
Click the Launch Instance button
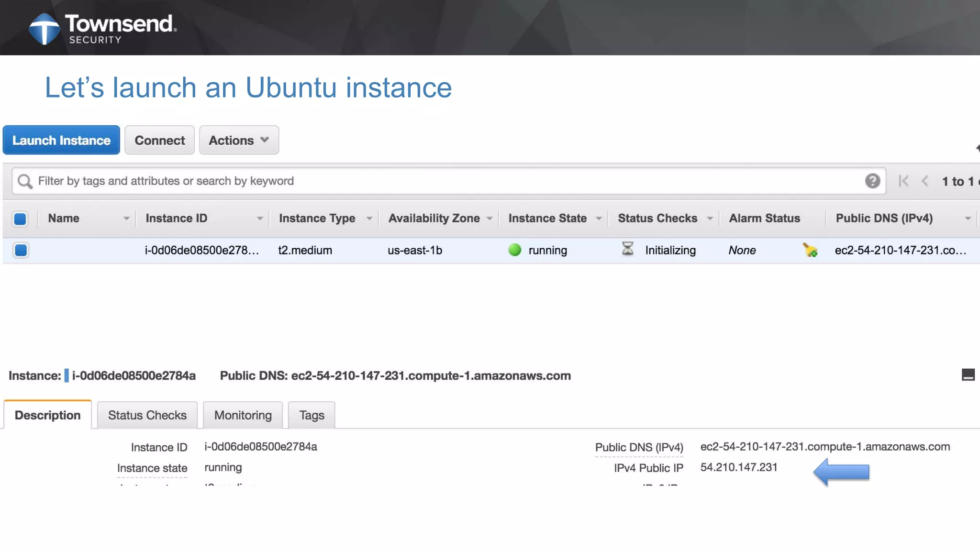click(61, 140)
